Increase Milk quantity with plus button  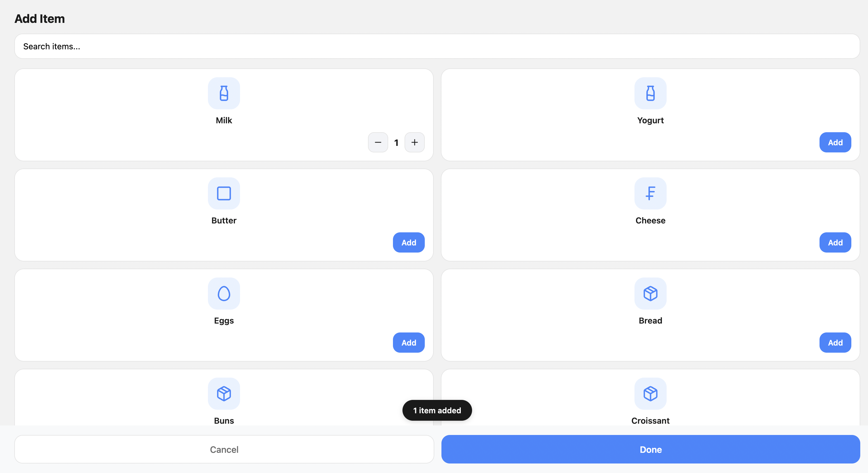[x=414, y=142]
